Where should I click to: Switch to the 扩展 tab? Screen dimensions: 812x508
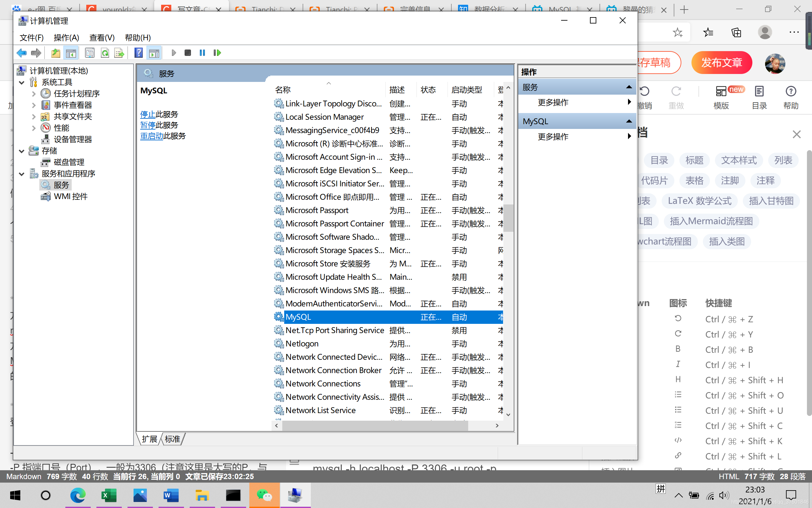click(x=149, y=439)
